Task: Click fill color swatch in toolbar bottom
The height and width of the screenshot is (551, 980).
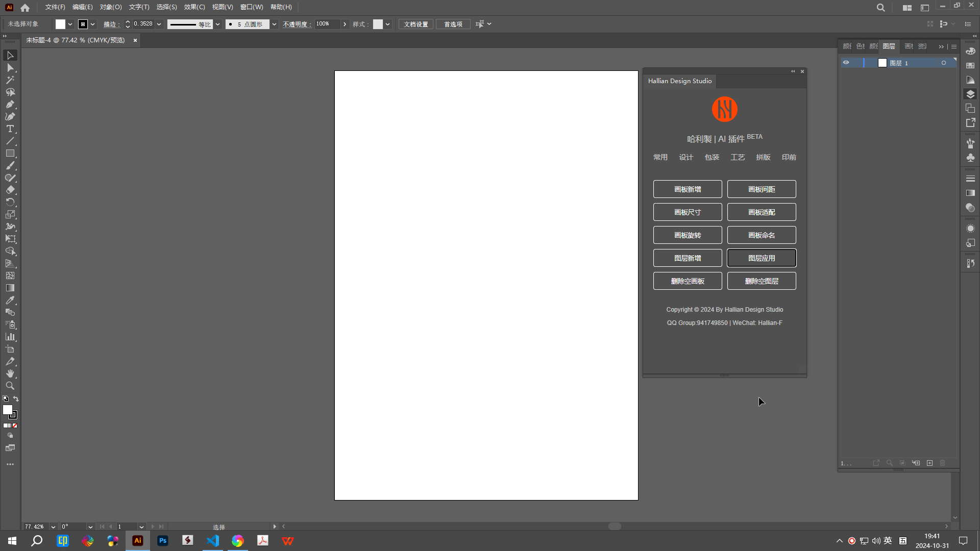Action: pos(7,410)
